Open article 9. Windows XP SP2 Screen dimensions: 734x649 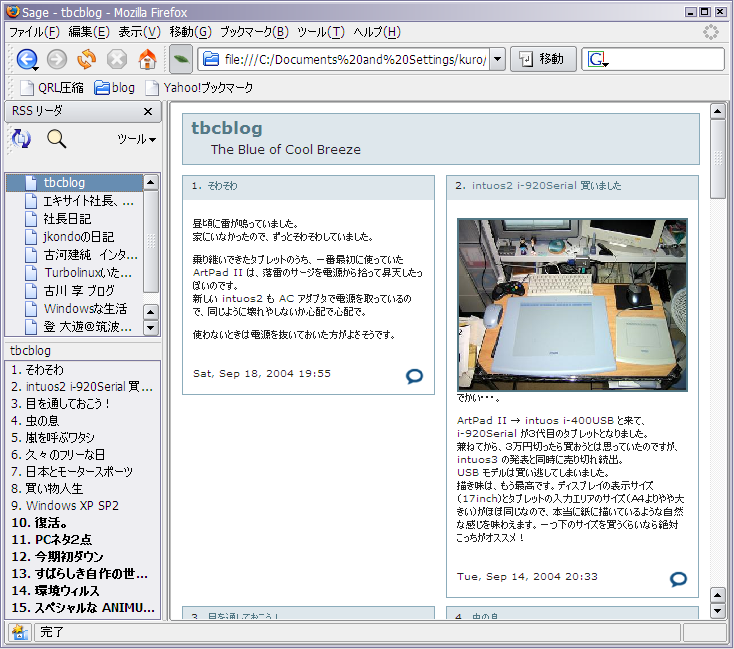tap(82, 506)
